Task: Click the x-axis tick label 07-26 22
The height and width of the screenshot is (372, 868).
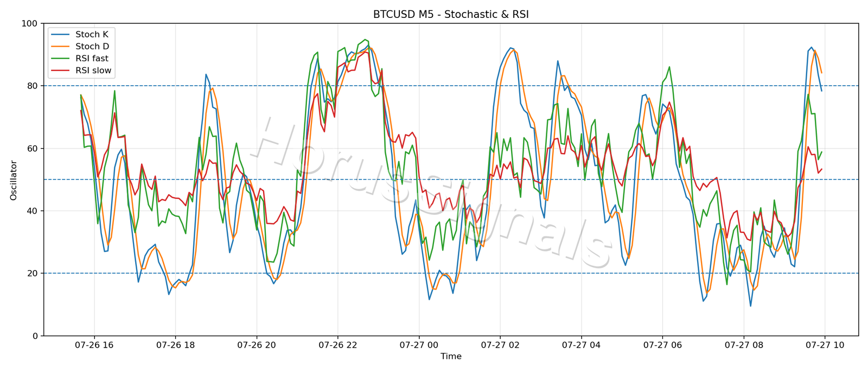Action: (x=338, y=345)
